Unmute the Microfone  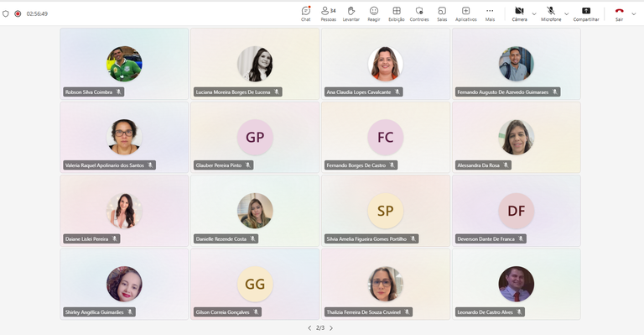[x=551, y=13]
